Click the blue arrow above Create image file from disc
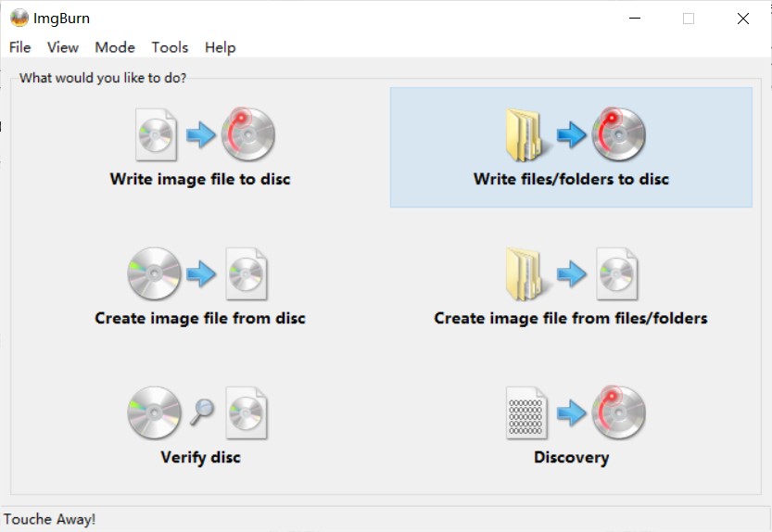The image size is (772, 532). pos(201,273)
